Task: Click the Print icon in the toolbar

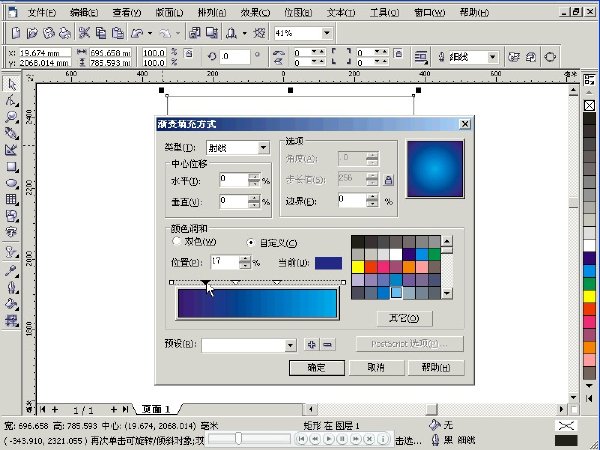Action: click(x=65, y=33)
